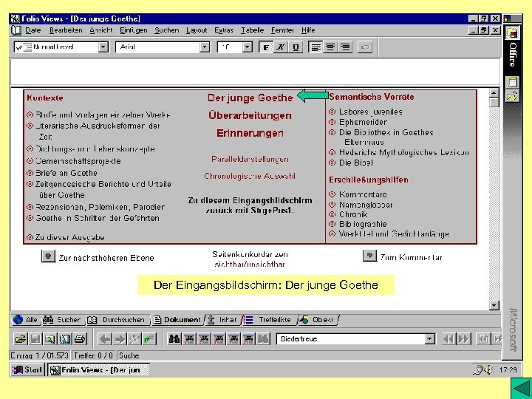Toggle bold formatting
Viewport: 532px width, 399px height.
[x=266, y=47]
